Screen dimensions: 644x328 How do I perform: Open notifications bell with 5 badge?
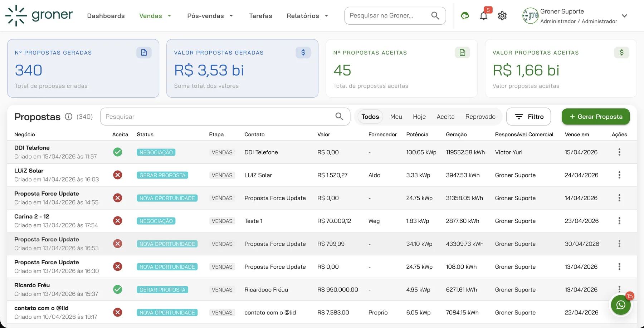click(484, 16)
